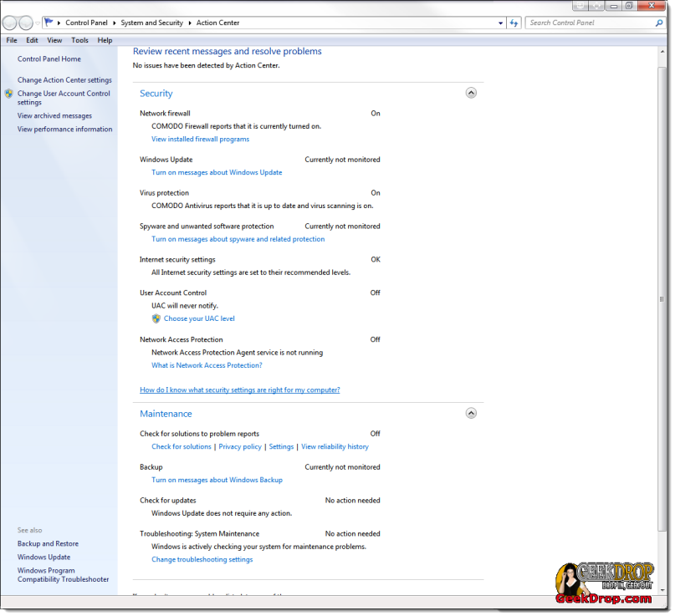Click the search magnifier icon
The height and width of the screenshot is (616, 675).
pyautogui.click(x=659, y=23)
